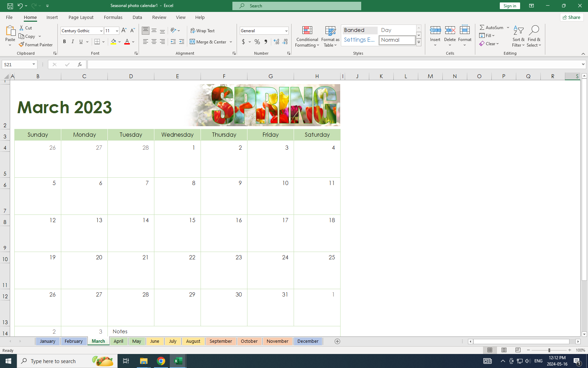Click the Format Painter brush icon
The image size is (588, 368).
22,45
